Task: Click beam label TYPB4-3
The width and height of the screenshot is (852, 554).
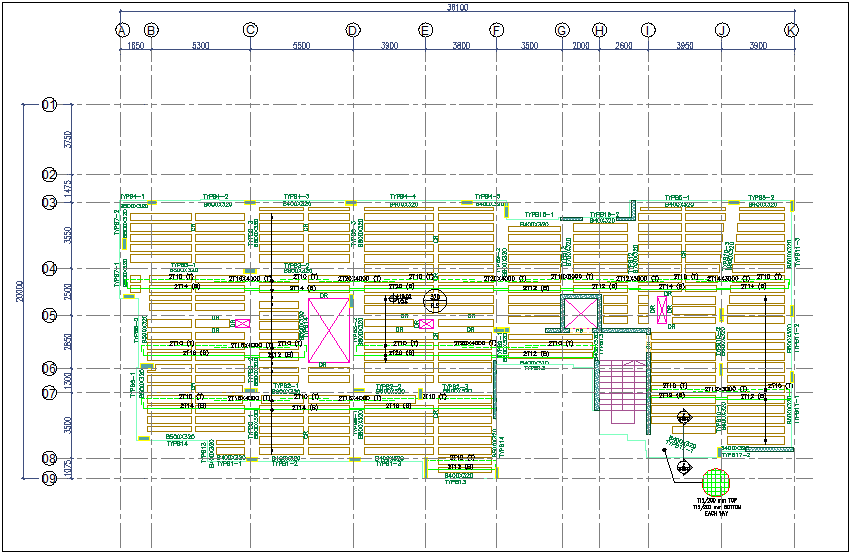Action: click(x=297, y=197)
